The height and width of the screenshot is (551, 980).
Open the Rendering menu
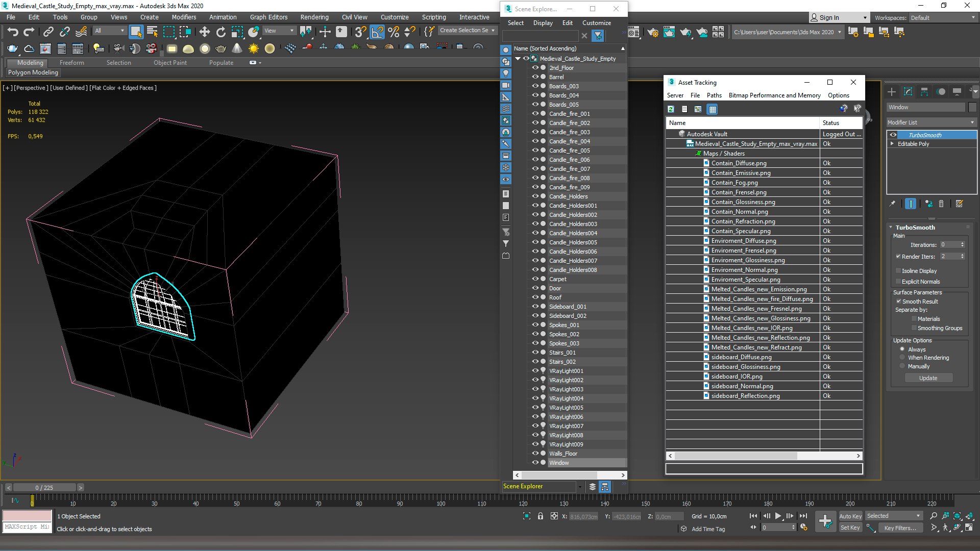point(314,17)
